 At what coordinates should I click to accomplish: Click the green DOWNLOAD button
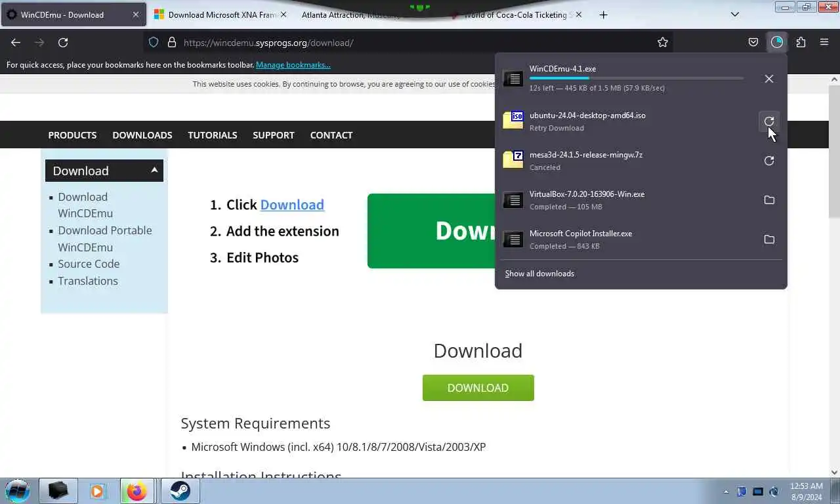click(x=478, y=388)
